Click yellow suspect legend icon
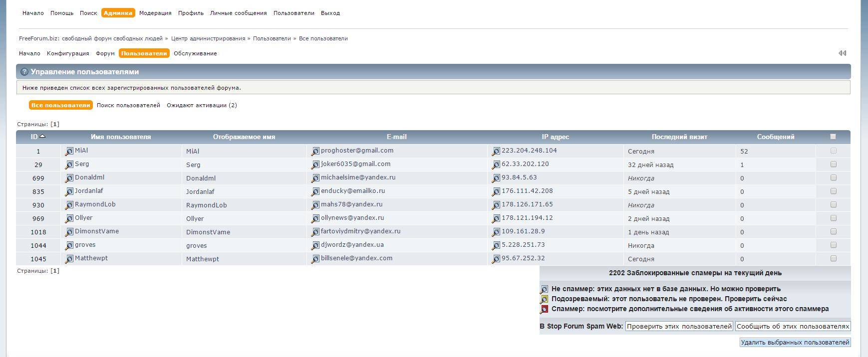Image resolution: width=868 pixels, height=357 pixels. point(544,299)
